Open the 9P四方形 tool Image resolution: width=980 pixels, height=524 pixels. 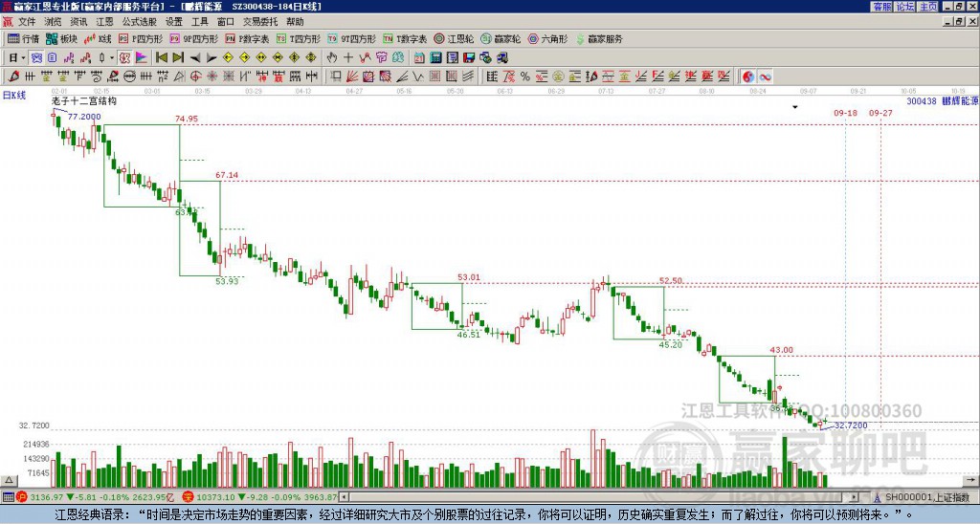click(x=193, y=38)
